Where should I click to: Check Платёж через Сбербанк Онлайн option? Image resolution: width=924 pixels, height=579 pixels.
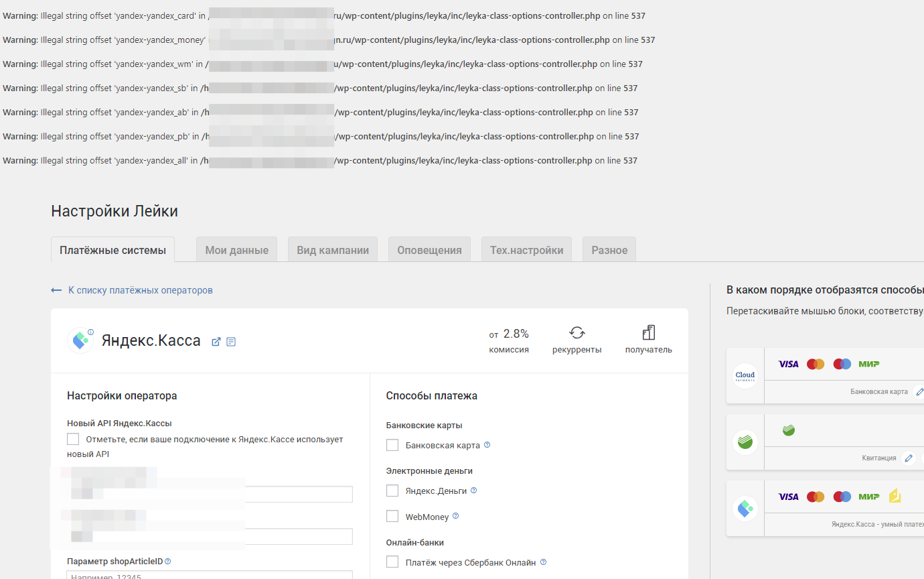click(392, 562)
